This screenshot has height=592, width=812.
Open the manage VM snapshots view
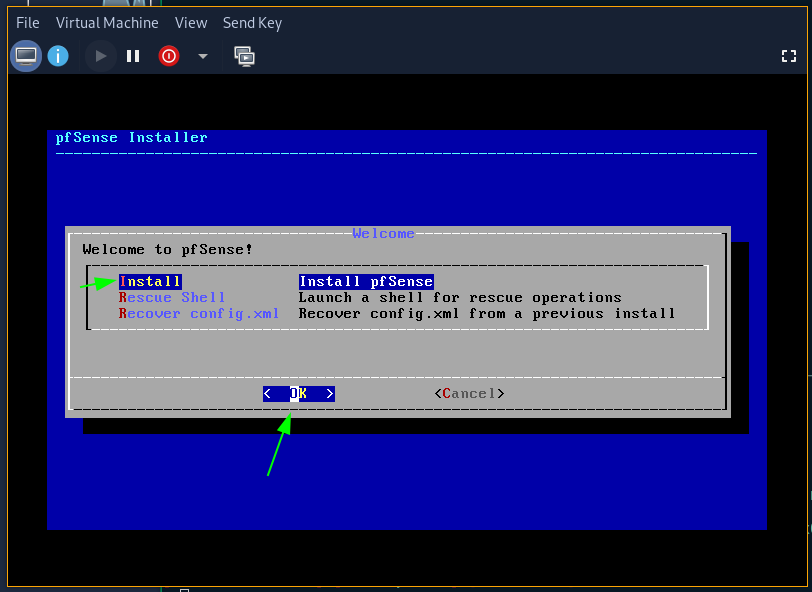coord(244,56)
